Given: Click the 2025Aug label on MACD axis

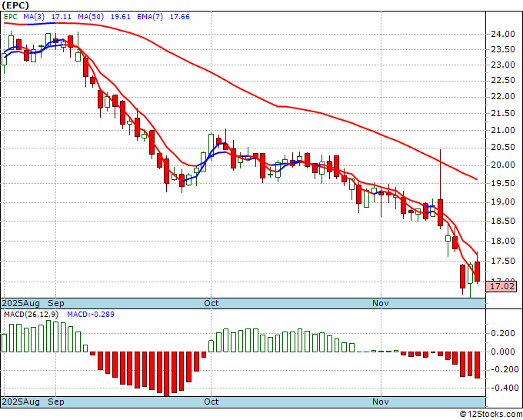Looking at the screenshot, I should [x=21, y=402].
